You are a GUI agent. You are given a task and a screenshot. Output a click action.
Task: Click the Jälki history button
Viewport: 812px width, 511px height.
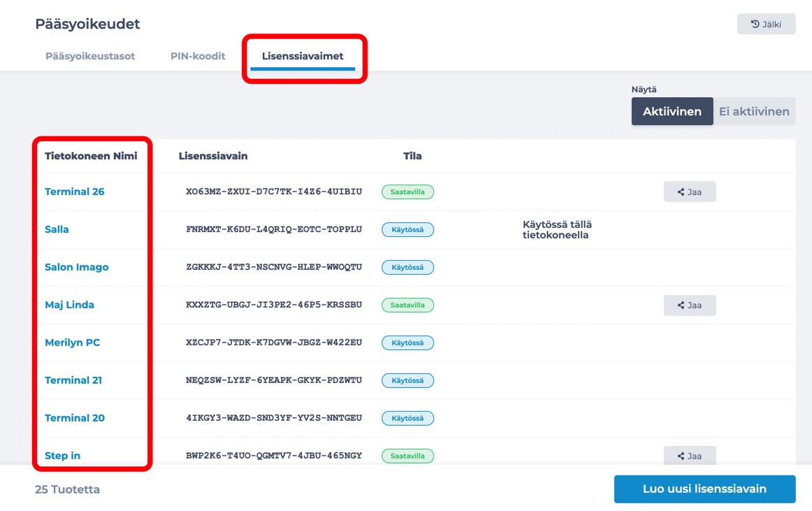click(766, 24)
